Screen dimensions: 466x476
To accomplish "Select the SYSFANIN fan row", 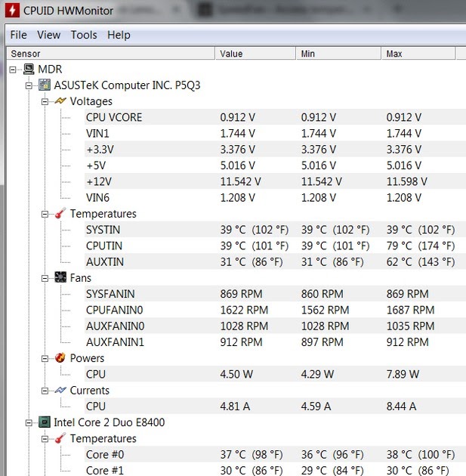I will coord(275,294).
